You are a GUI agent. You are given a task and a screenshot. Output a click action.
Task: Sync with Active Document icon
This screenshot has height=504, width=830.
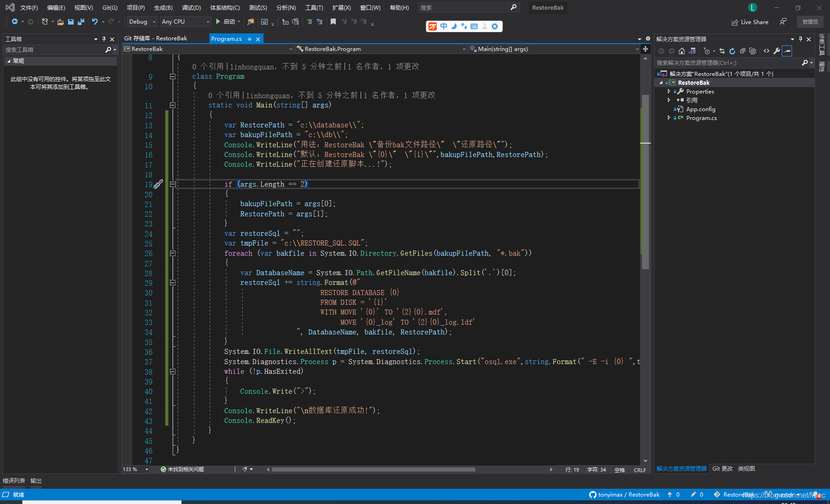(x=722, y=51)
